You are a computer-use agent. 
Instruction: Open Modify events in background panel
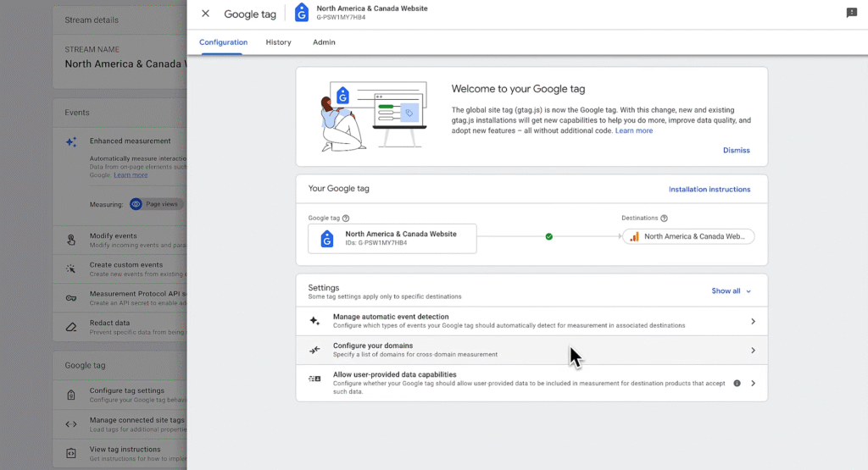[120, 240]
